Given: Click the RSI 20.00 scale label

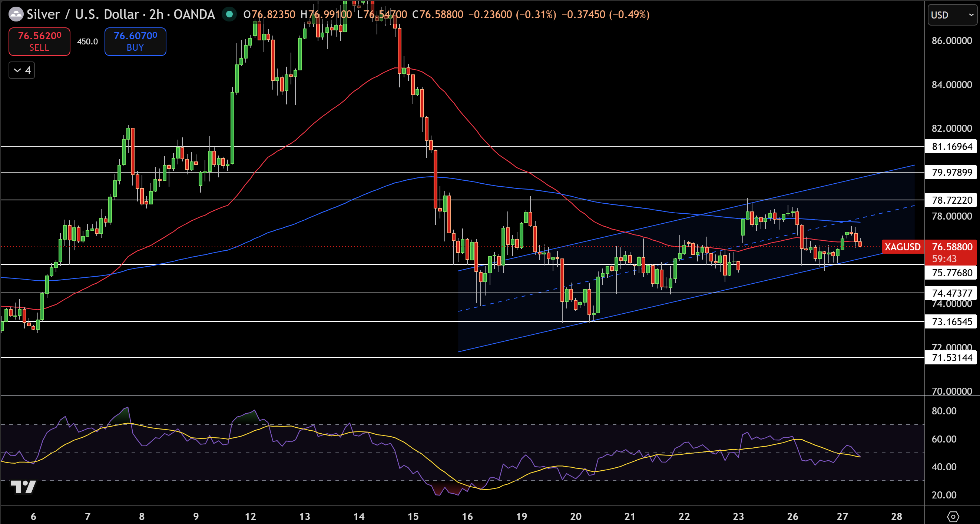Looking at the screenshot, I should click(x=944, y=495).
